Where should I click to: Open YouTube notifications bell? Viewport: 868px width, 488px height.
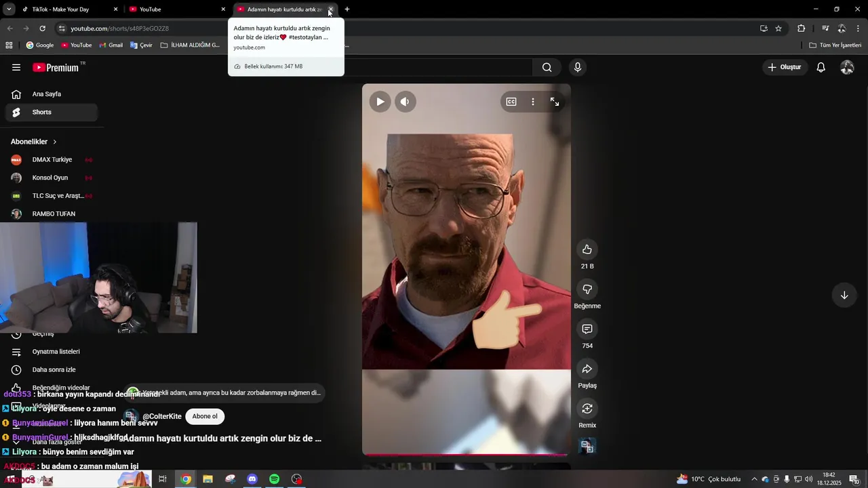click(x=821, y=67)
